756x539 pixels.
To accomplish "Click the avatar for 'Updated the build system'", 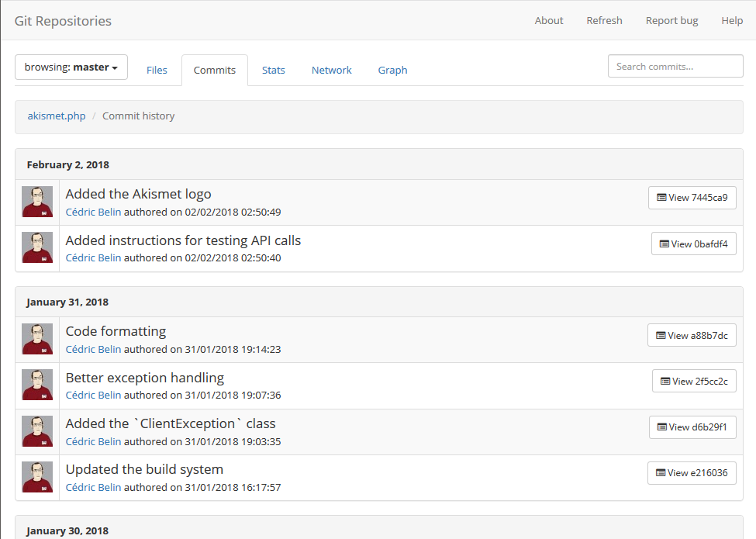I will [36, 476].
